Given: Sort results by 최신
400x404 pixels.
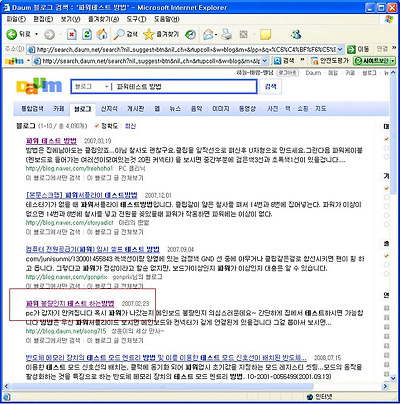Looking at the screenshot, I should pos(130,126).
